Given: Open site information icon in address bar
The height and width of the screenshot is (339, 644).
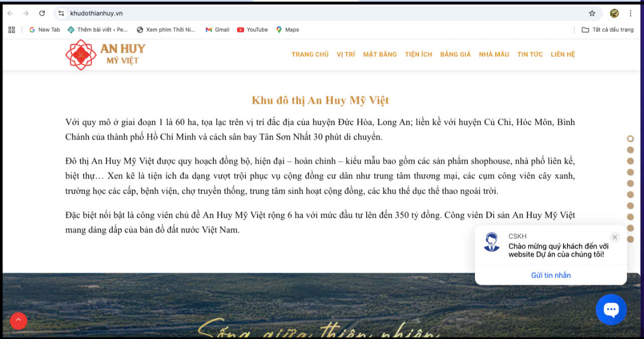Looking at the screenshot, I should click(x=61, y=13).
